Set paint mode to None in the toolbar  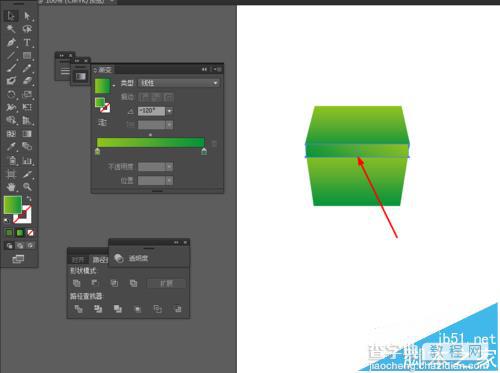(x=30, y=233)
